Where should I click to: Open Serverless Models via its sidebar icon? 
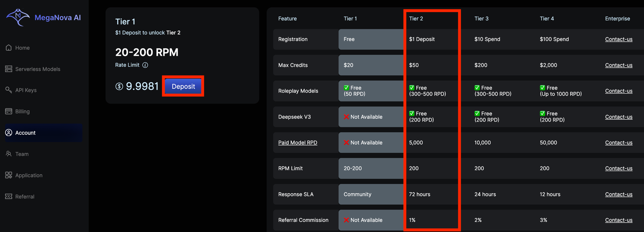(x=8, y=69)
